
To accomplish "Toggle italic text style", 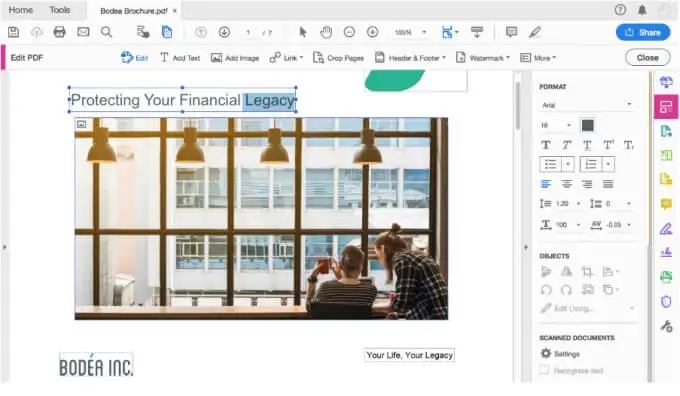I will [x=567, y=145].
